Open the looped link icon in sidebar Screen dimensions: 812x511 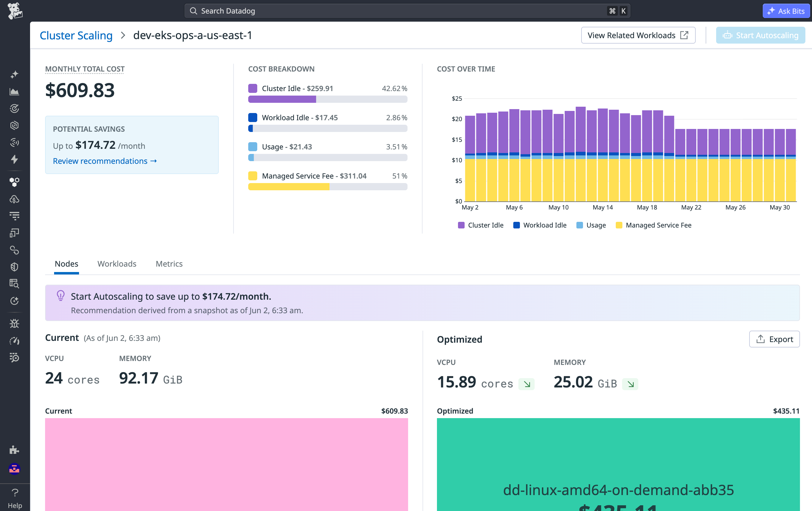tap(14, 250)
